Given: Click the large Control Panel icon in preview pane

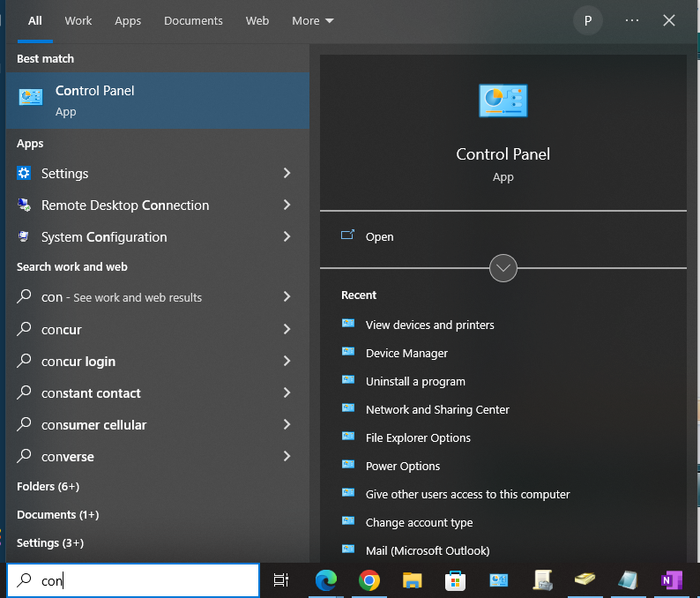Looking at the screenshot, I should [x=503, y=101].
